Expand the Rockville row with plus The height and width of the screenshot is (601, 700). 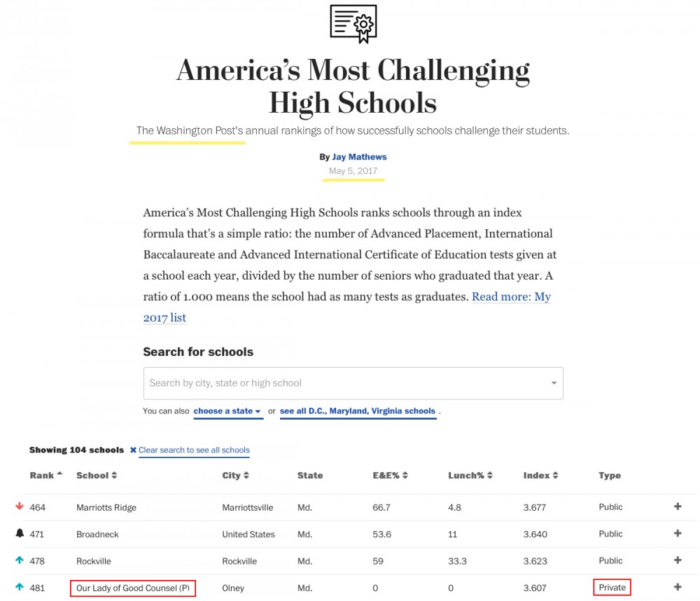(x=677, y=560)
